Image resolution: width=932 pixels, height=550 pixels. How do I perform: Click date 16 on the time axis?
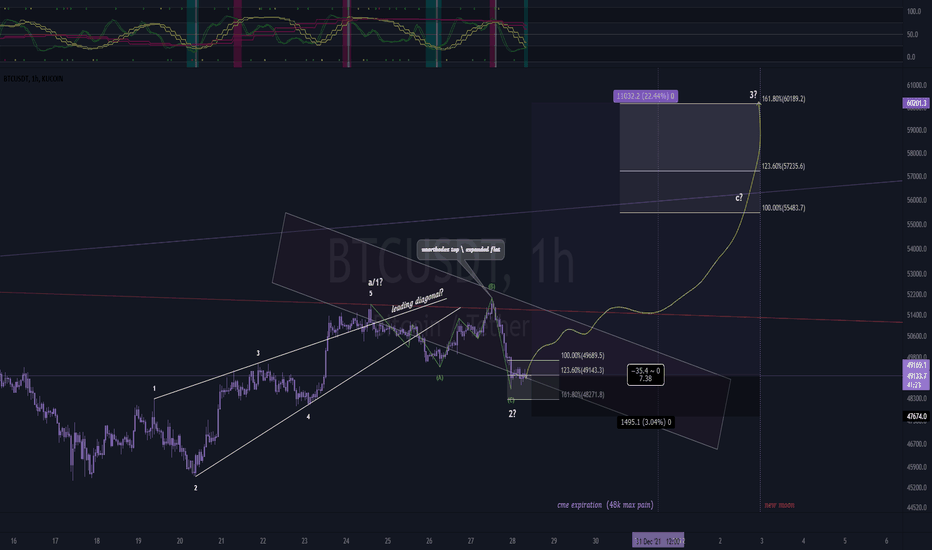pos(13,541)
